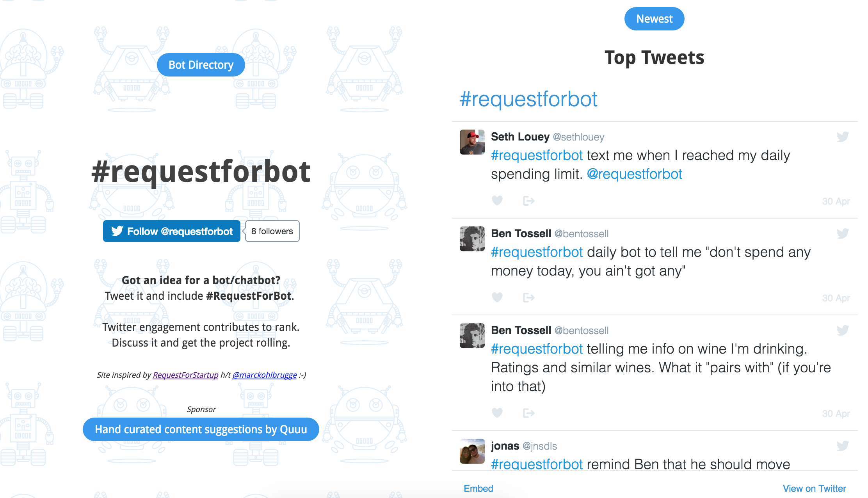
Task: Click the Twitter bird icon on the wine tweet
Action: [843, 330]
